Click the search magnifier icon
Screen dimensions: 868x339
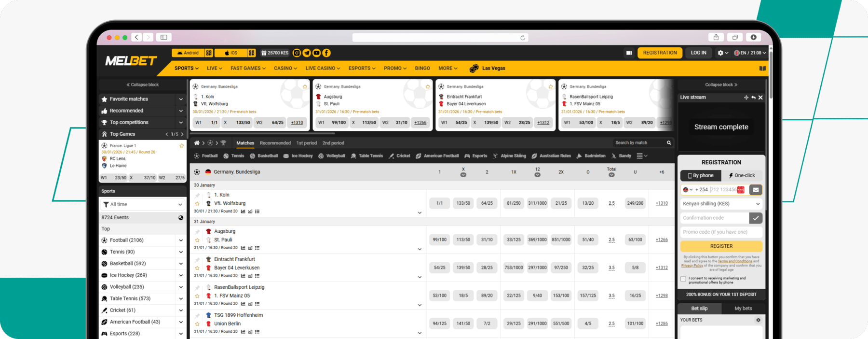(669, 143)
